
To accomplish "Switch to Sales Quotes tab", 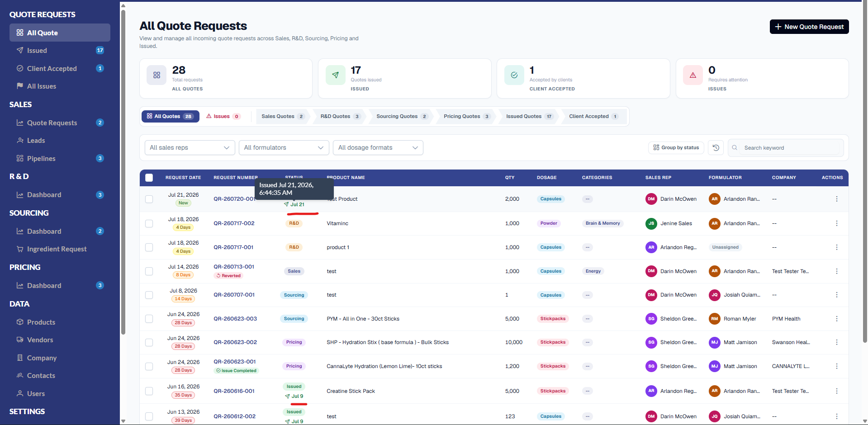I will [x=283, y=116].
